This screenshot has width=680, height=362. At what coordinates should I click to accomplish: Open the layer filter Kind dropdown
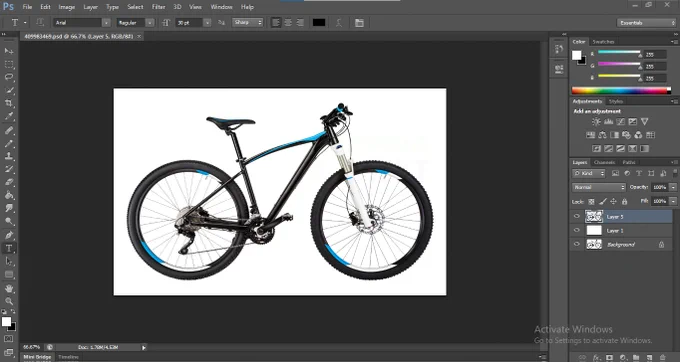[x=588, y=173]
